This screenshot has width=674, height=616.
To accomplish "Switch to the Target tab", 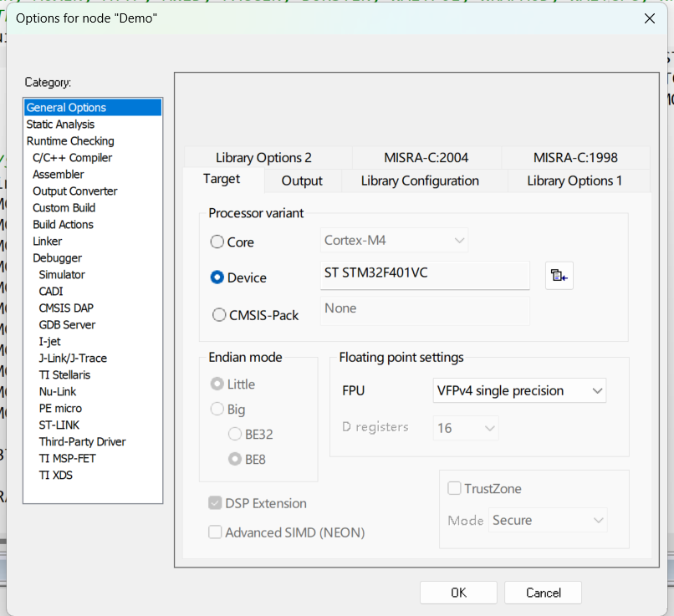I will [222, 179].
